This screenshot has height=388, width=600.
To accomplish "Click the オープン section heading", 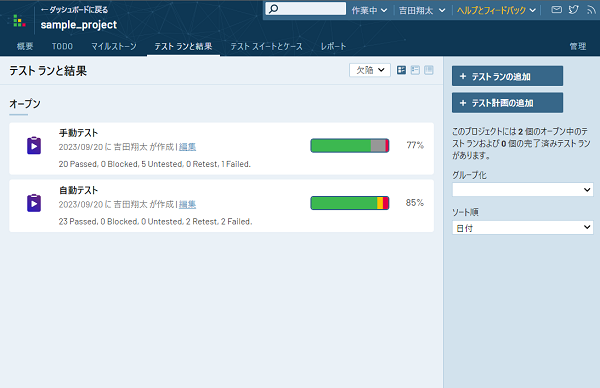I will (25, 104).
